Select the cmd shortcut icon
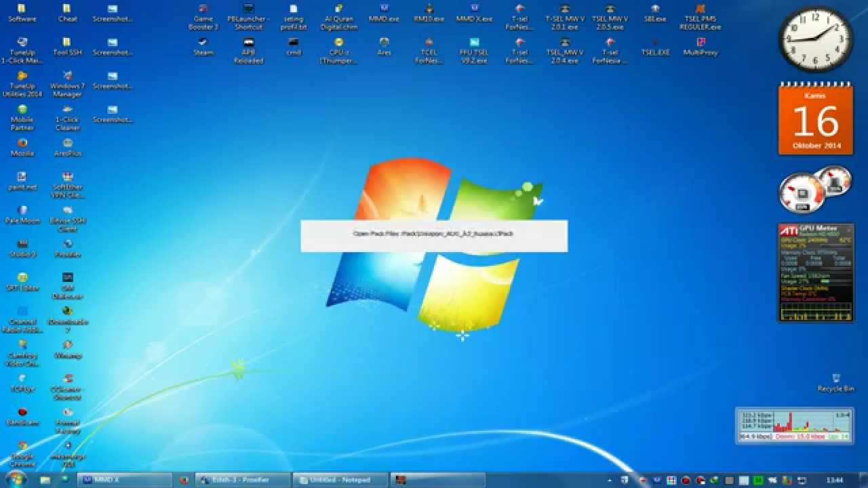 point(294,46)
